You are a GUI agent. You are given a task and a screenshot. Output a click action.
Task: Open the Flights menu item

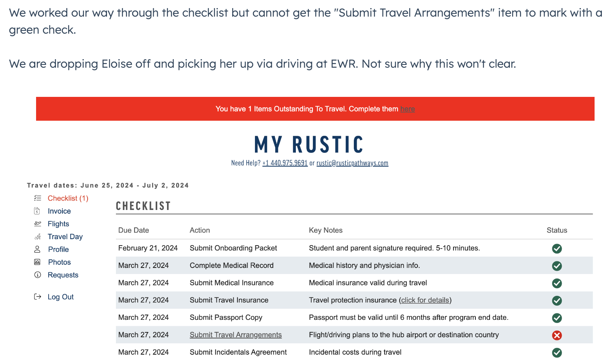[x=58, y=224]
